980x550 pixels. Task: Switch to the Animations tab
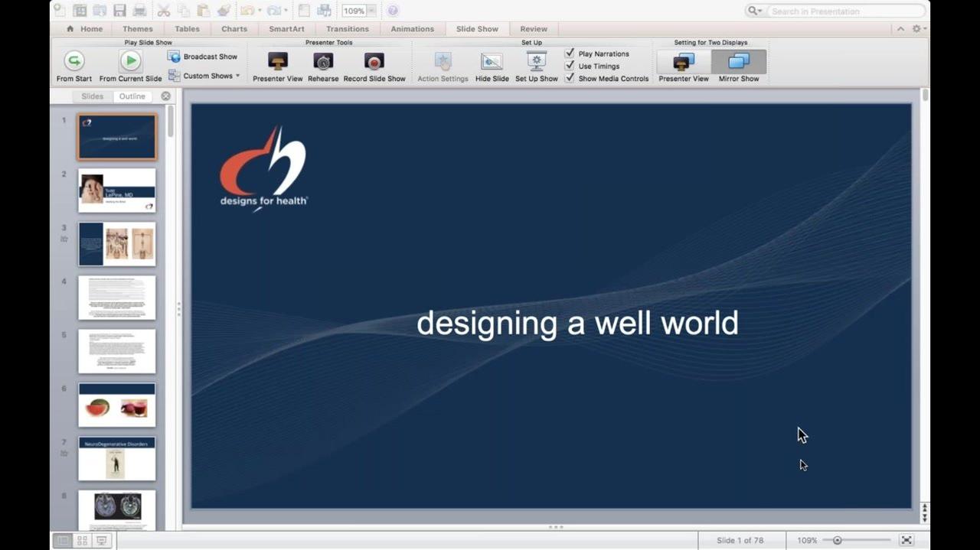coord(412,29)
